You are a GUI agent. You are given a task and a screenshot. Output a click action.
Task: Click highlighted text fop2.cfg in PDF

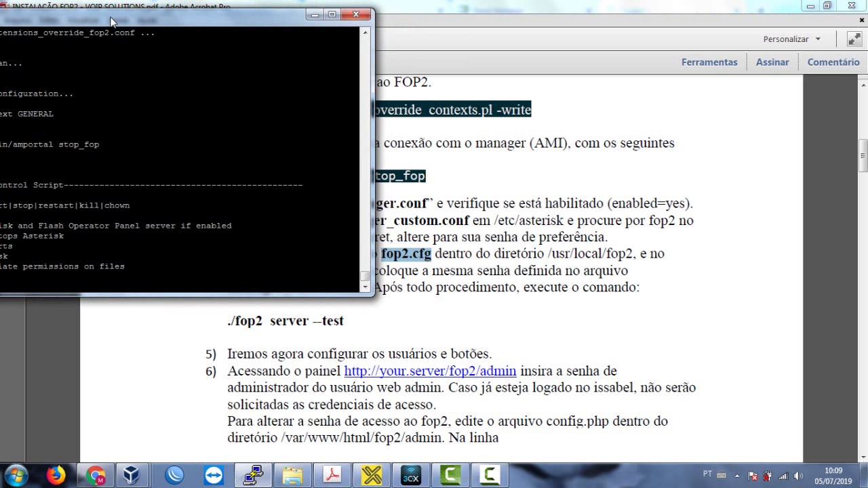point(406,253)
